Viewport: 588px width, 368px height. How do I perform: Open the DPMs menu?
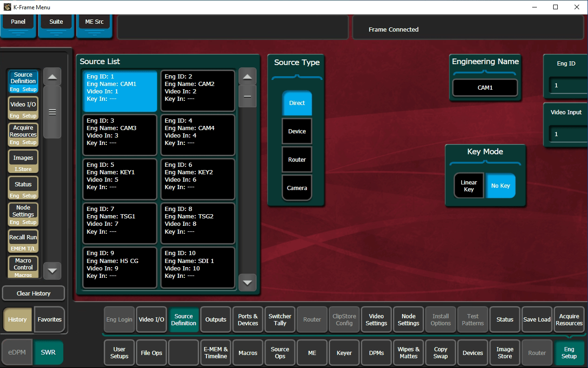[376, 352]
